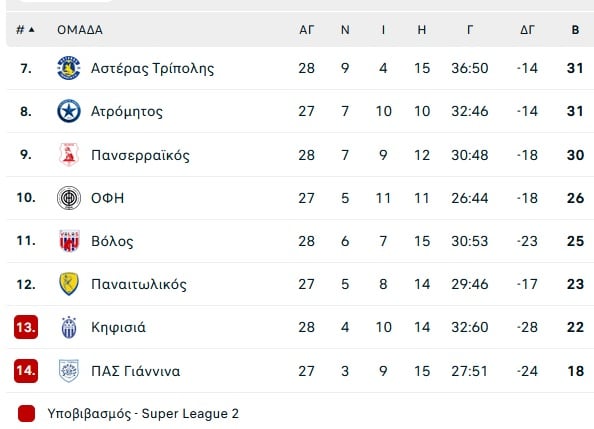Select the Παναιτωλικός yellow shield icon

(x=69, y=284)
